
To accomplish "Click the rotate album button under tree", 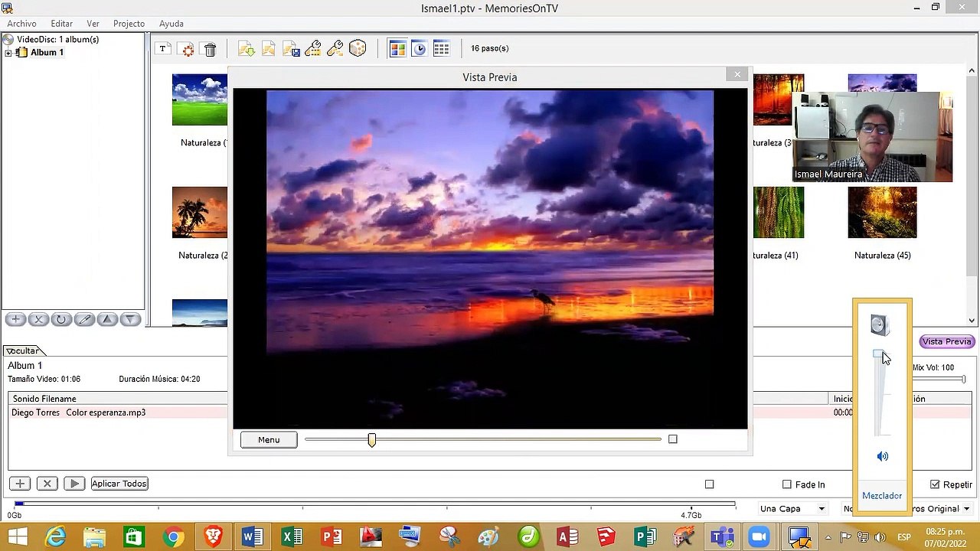I will click(x=61, y=319).
